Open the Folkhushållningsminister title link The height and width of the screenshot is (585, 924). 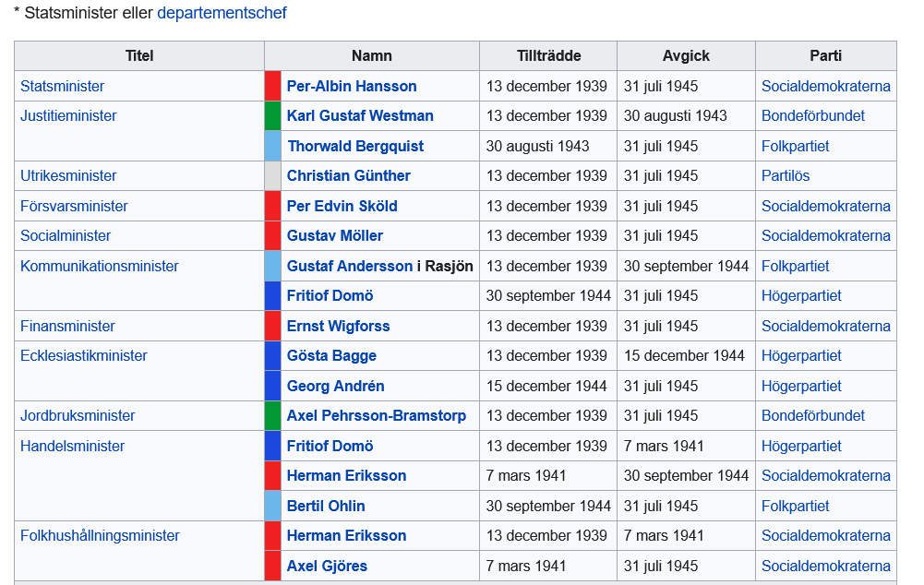click(100, 535)
